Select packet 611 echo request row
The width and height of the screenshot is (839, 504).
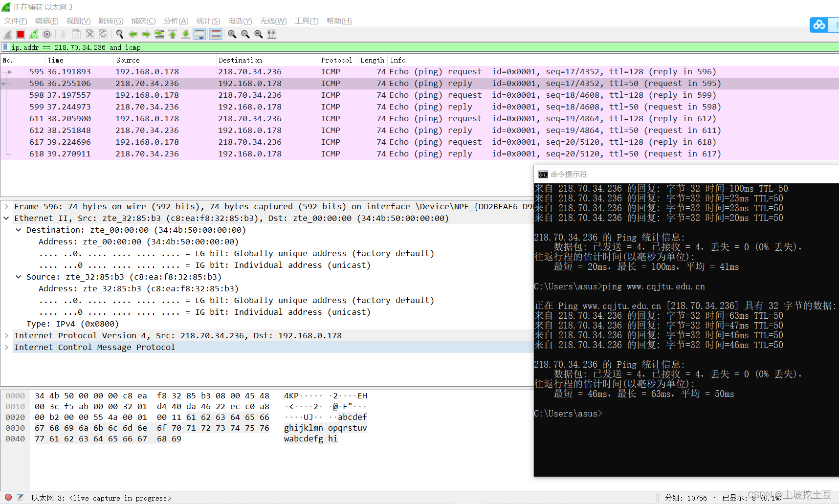(x=419, y=119)
